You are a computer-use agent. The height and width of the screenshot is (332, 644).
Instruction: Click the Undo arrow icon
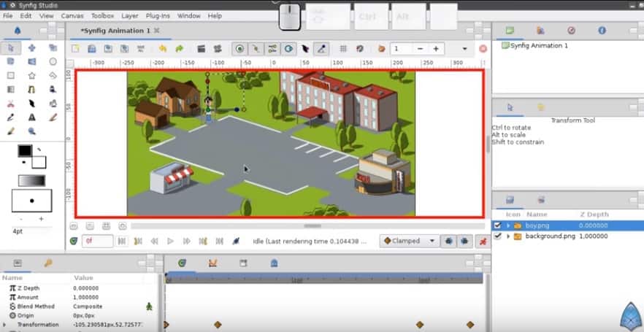coord(163,48)
